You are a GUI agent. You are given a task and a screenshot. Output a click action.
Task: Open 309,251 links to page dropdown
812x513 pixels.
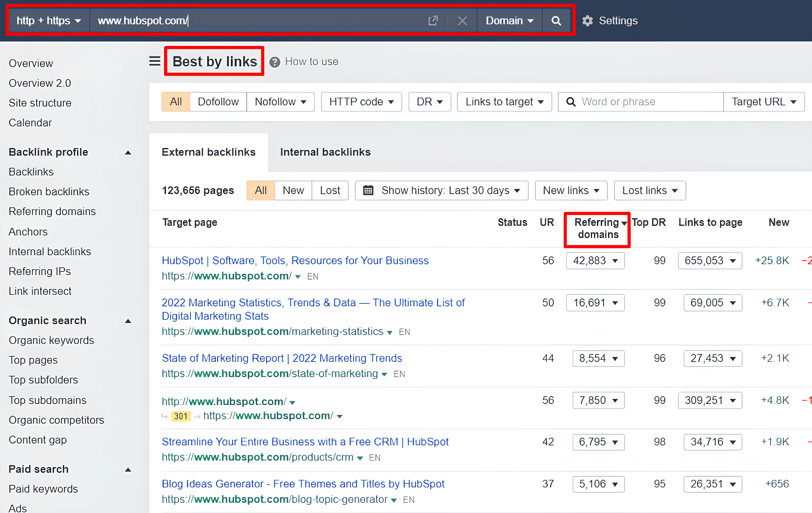point(710,400)
